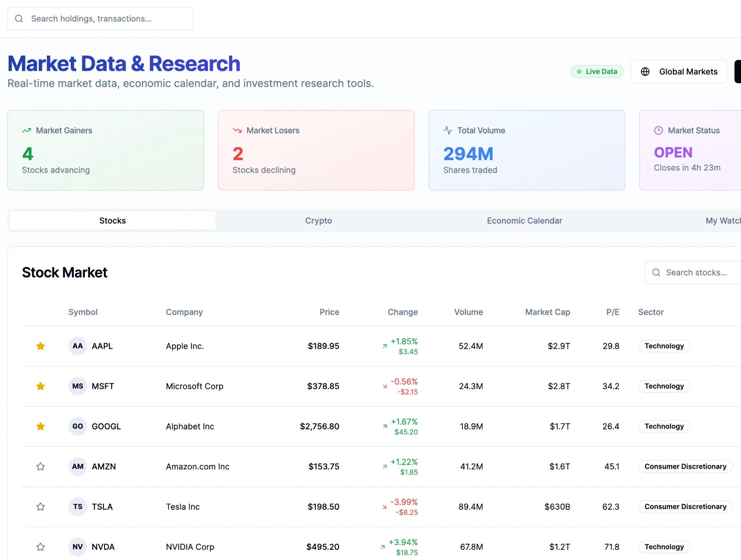The height and width of the screenshot is (560, 741).
Task: Unstar MSFT from watchlist
Action: (40, 386)
